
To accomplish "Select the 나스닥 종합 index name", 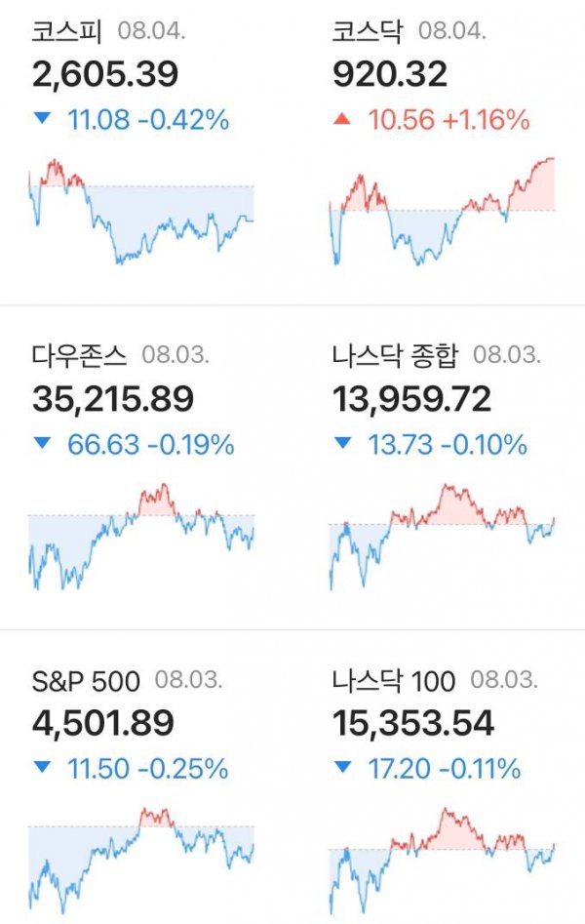I will [395, 355].
